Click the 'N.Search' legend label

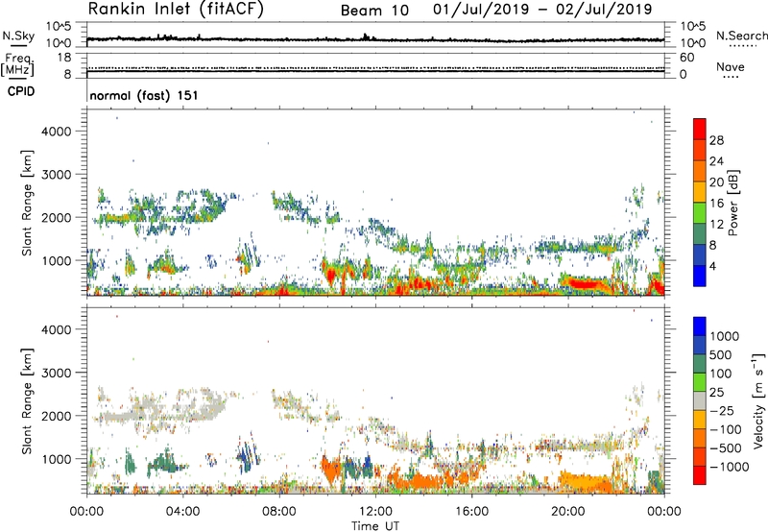(x=741, y=36)
